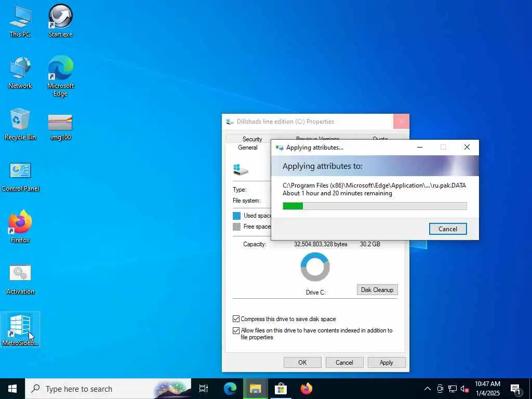Image resolution: width=532 pixels, height=399 pixels.
Task: Click the 32,504,803,328 bytes capacity value
Action: click(321, 244)
